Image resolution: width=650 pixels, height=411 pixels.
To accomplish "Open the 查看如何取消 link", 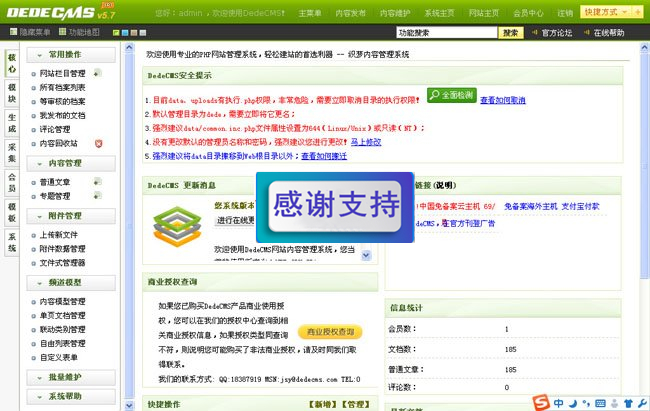I will click(503, 100).
